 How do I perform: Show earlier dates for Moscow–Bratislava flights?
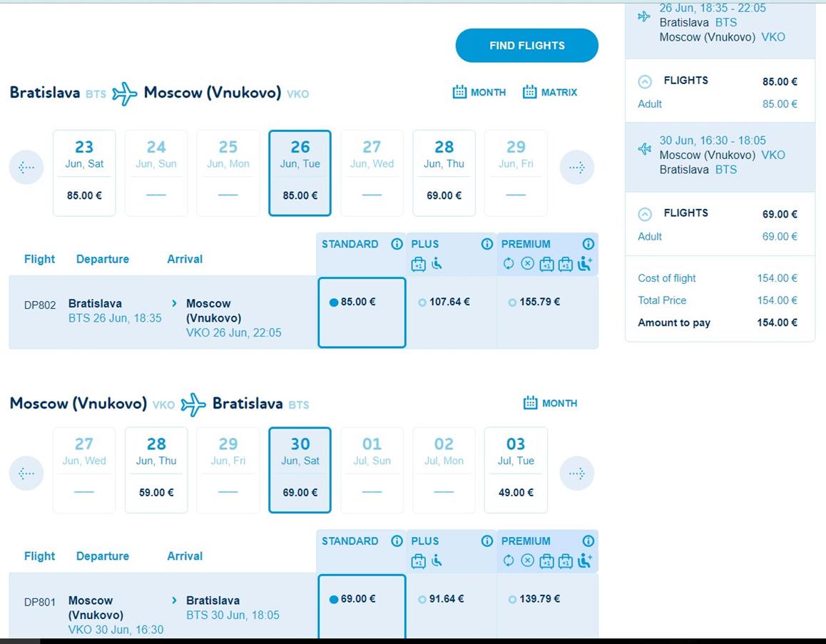click(x=26, y=473)
